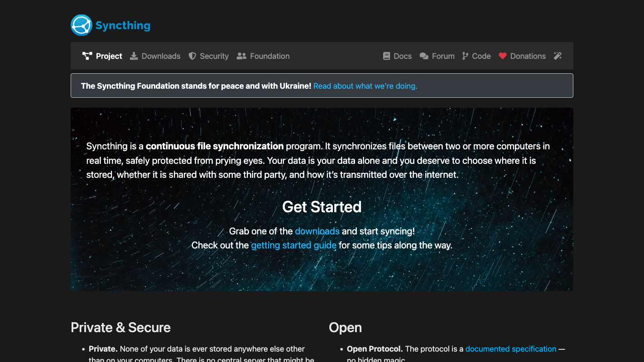Click the Code branch icon

465,56
